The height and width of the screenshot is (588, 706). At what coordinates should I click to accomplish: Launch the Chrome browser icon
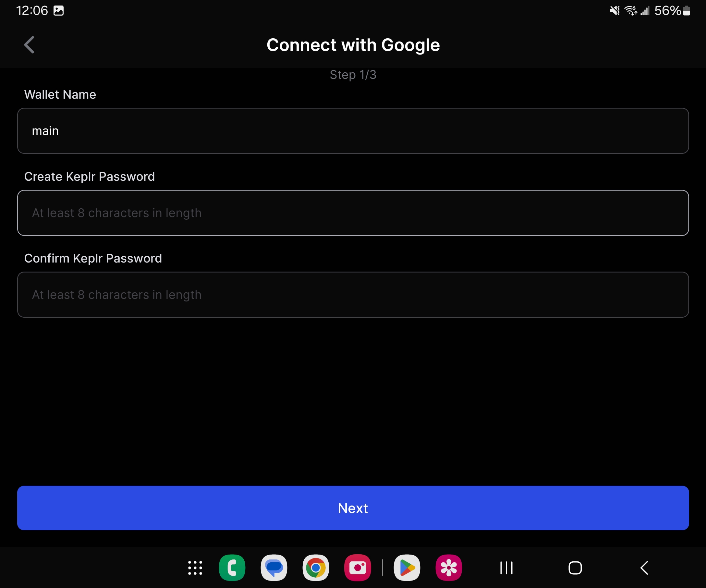pos(315,568)
